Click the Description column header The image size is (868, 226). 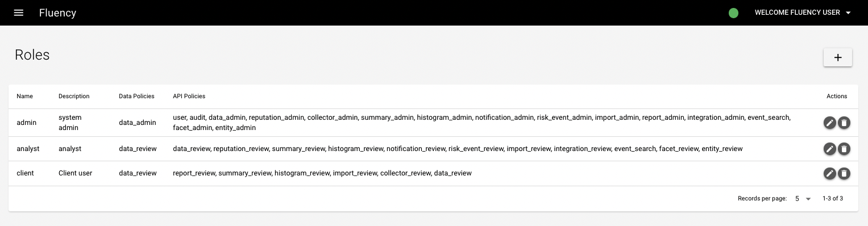click(74, 97)
